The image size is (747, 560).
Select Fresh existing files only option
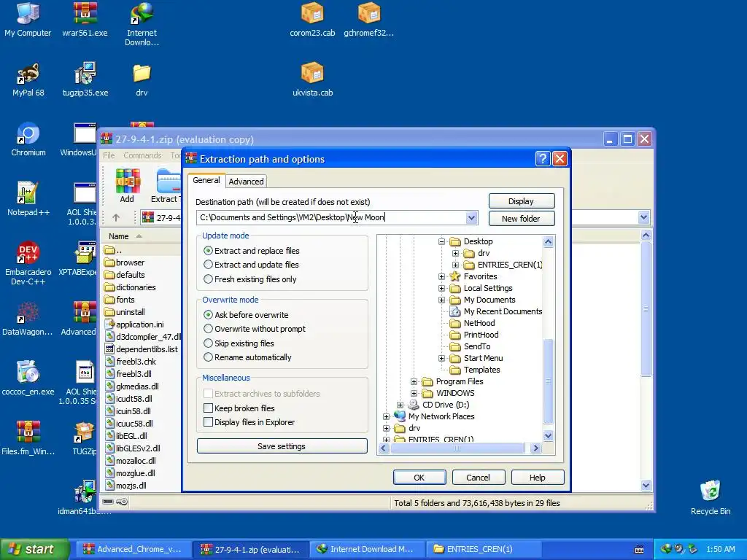[x=250, y=279]
